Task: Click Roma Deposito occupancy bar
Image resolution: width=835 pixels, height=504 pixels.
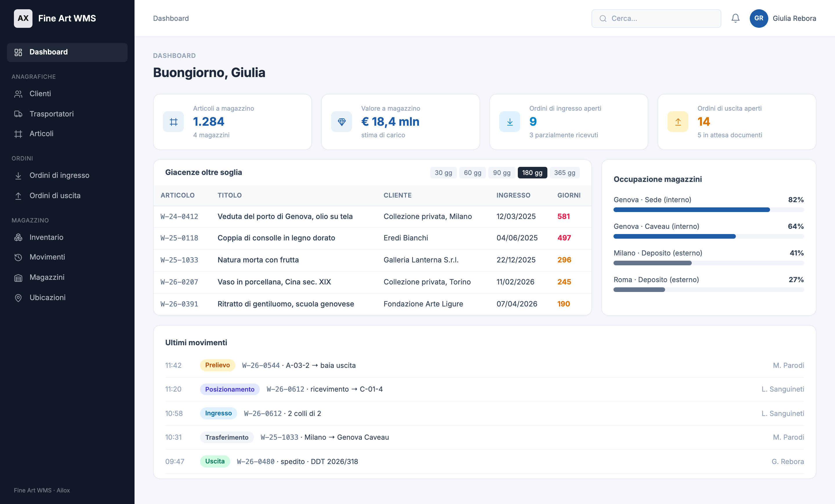Action: 708,290
